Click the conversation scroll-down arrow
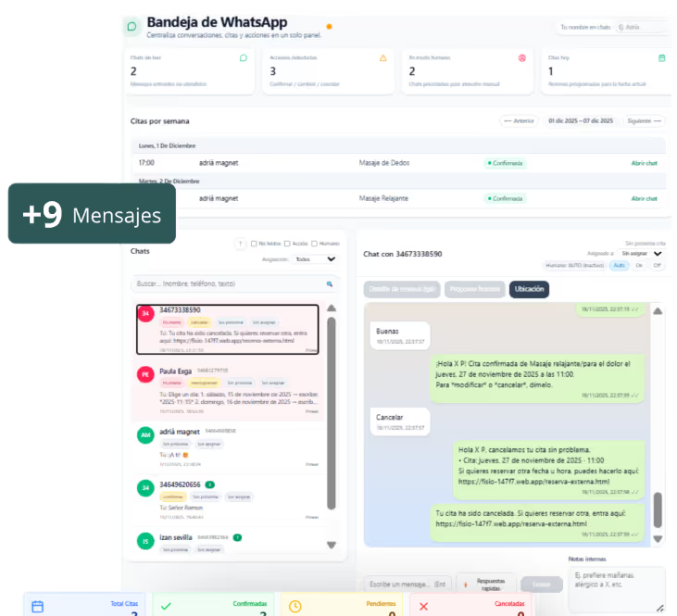This screenshot has height=616, width=677. coord(658,539)
